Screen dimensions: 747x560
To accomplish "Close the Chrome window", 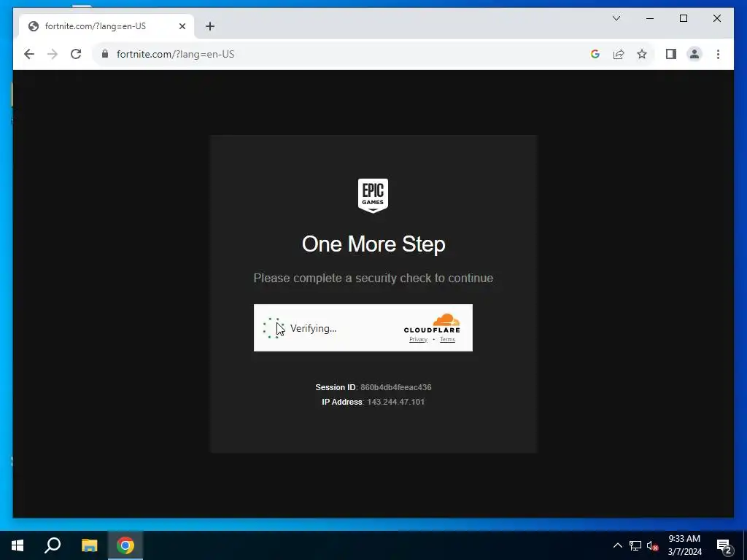I will [x=716, y=18].
